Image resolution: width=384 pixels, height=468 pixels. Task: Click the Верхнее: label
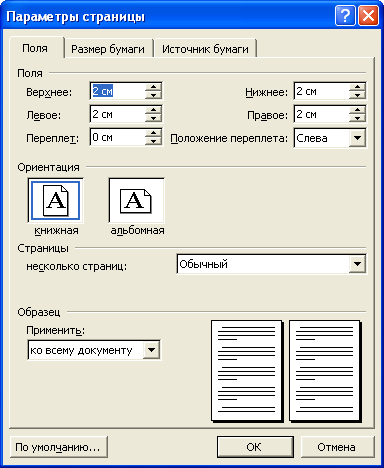click(49, 92)
